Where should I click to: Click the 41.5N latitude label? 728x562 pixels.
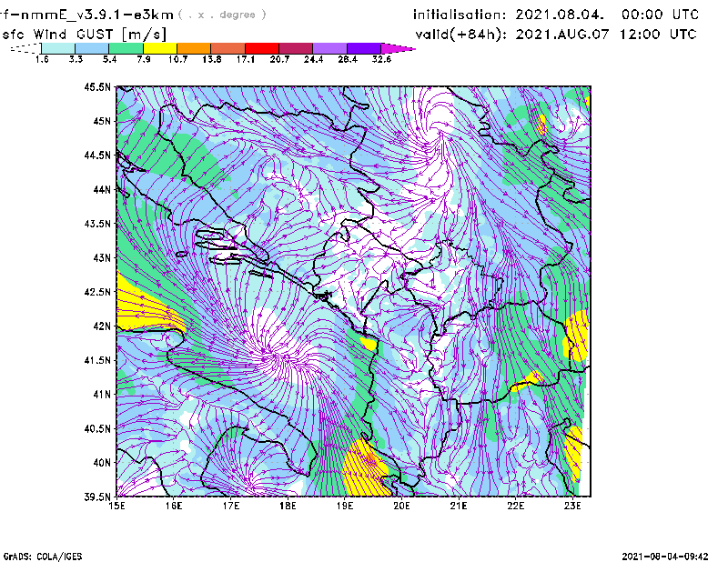97,360
